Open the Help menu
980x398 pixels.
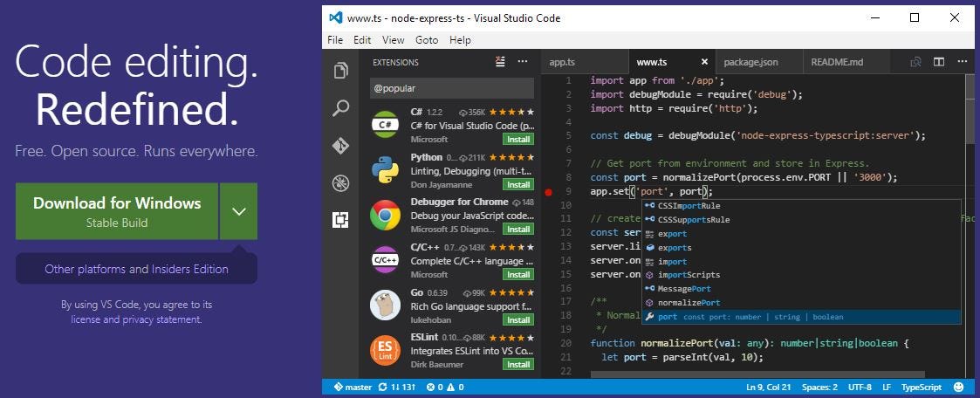click(x=460, y=40)
